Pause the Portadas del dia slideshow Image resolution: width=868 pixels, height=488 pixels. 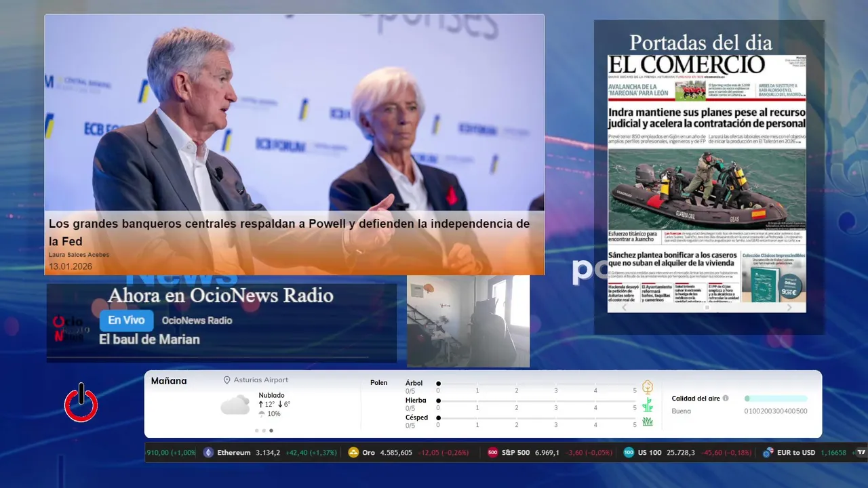(x=707, y=307)
